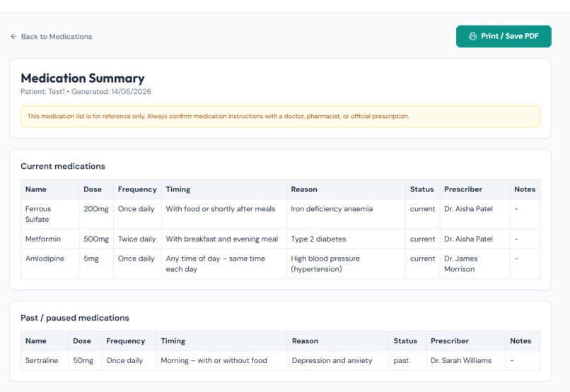Viewport: 570px width, 392px height.
Task: Click Once daily in Amlodipine row
Action: coord(137,264)
